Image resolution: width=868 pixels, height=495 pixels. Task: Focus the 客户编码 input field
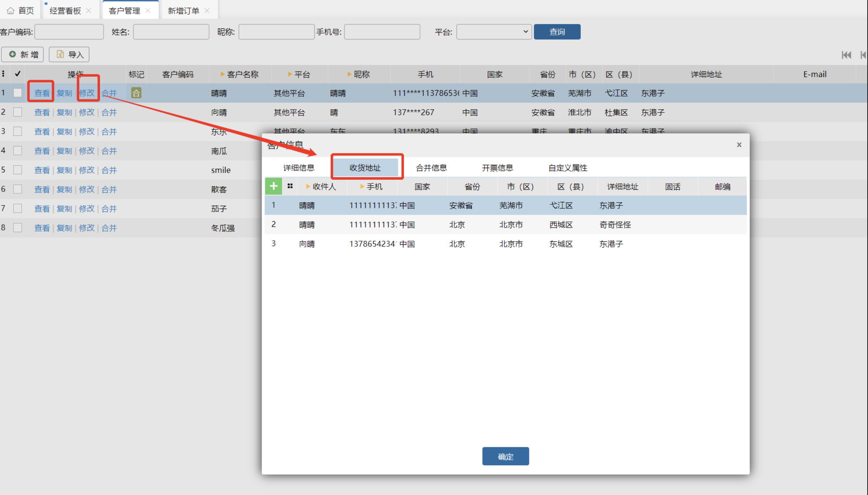69,32
